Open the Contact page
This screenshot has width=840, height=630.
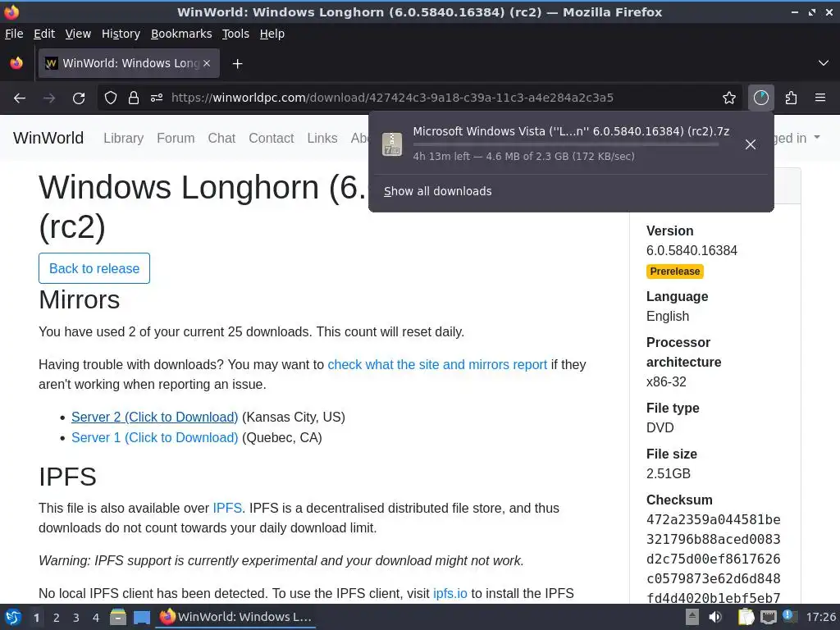coord(271,138)
